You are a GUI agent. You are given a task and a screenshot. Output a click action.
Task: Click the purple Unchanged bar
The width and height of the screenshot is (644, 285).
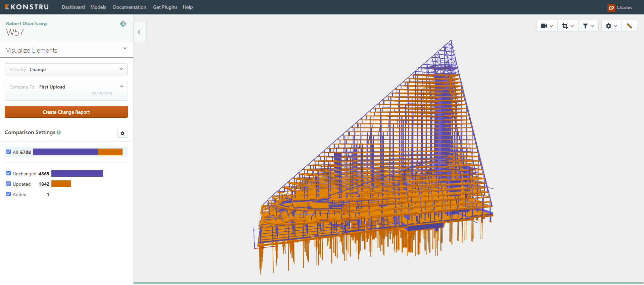click(x=77, y=173)
